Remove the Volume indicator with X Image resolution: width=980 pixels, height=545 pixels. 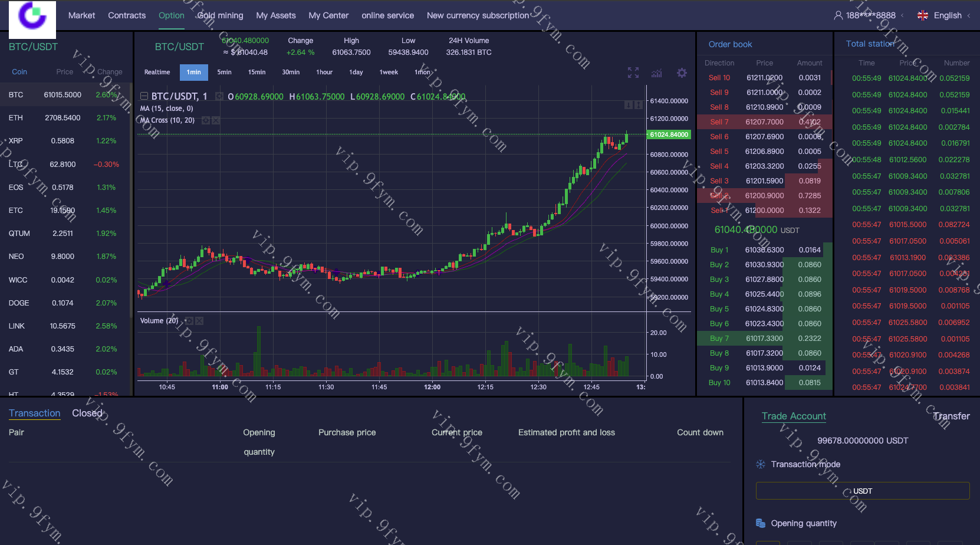tap(199, 321)
